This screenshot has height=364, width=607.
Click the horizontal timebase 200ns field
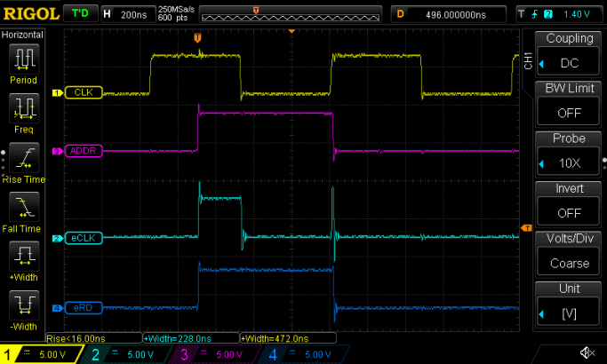click(128, 14)
